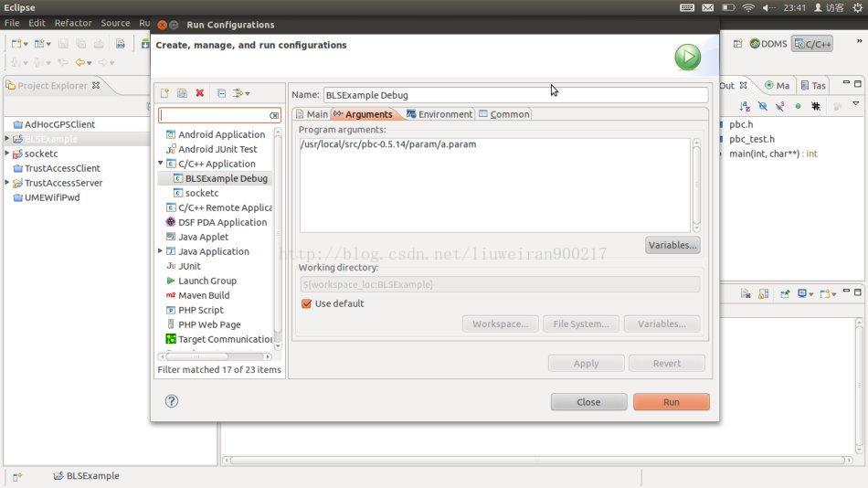868x488 pixels.
Task: Select the BLSExample Debug configuration
Action: 221,178
